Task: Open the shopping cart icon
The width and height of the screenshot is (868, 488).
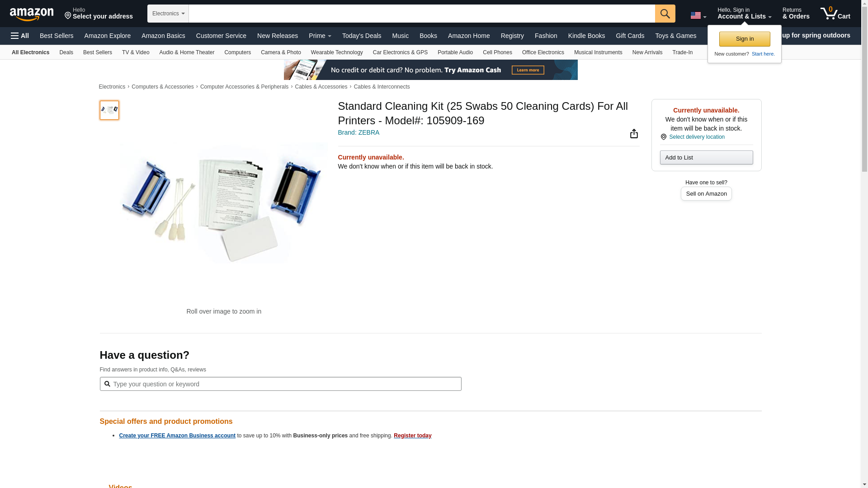Action: pos(835,14)
